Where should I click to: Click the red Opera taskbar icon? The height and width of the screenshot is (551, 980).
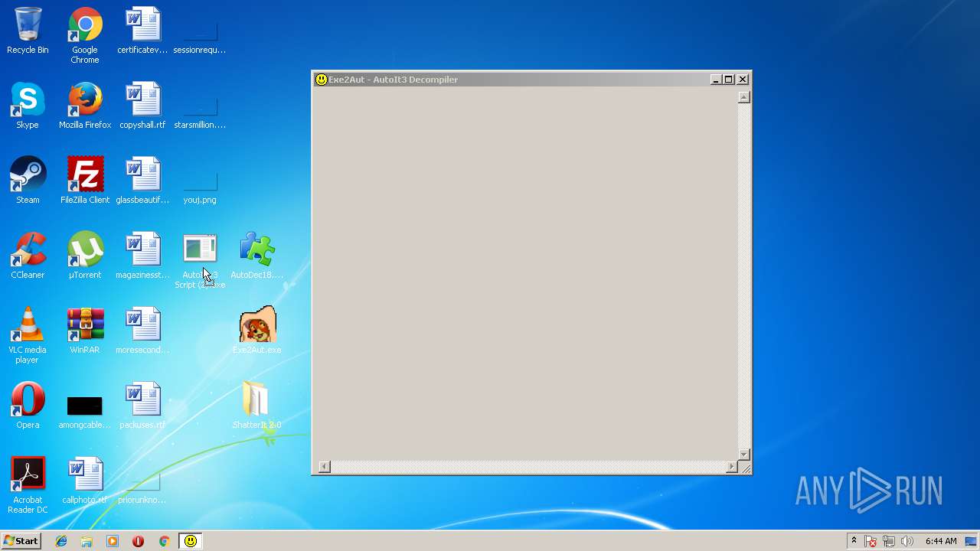[x=138, y=541]
